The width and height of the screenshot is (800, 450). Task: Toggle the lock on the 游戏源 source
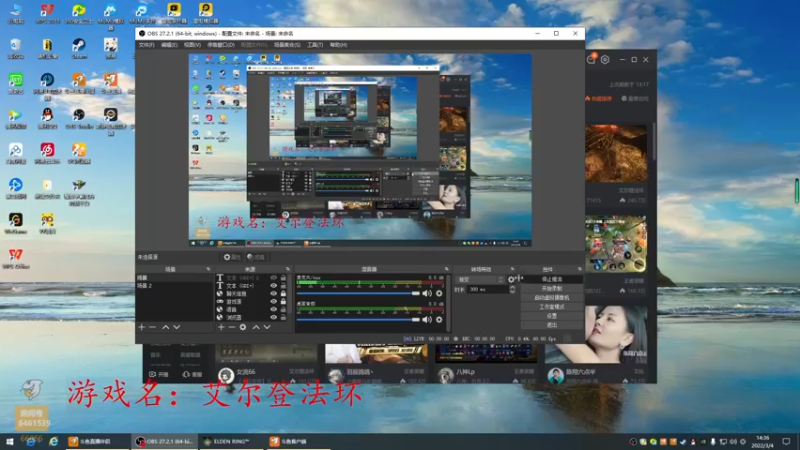(283, 302)
